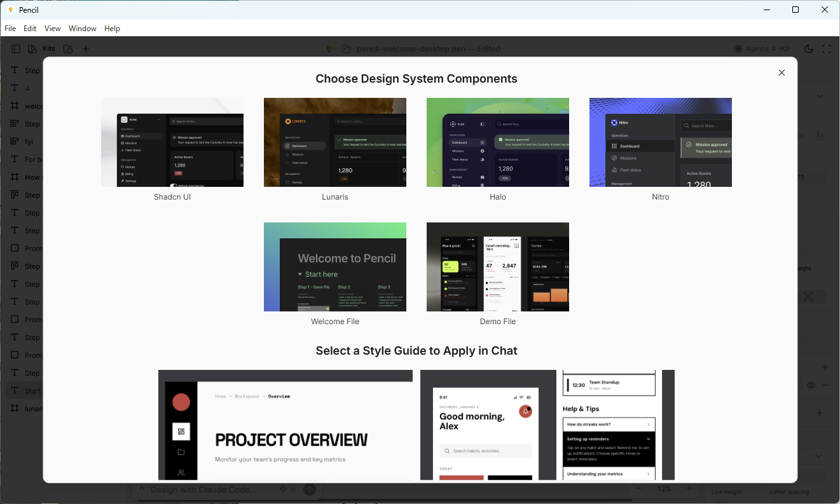The height and width of the screenshot is (504, 840).
Task: Toggle the eye visibility icon in properties
Action: click(x=811, y=385)
